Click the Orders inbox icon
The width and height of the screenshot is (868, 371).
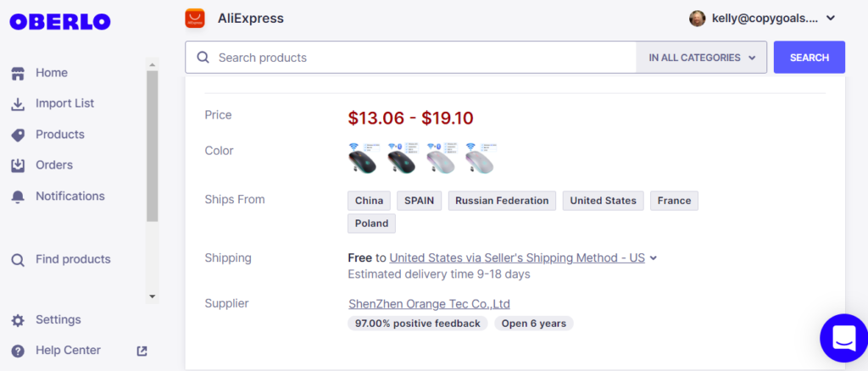[x=18, y=165]
